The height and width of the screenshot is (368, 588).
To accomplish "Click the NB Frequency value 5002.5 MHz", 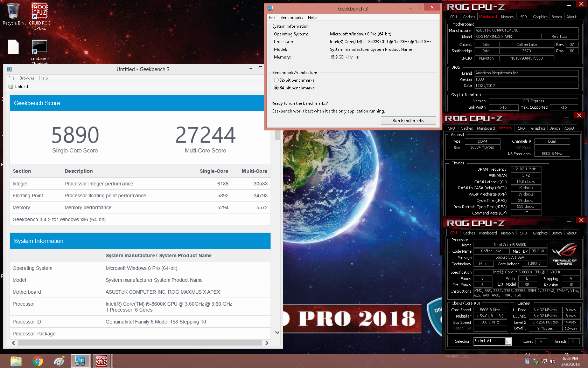I will (x=552, y=154).
